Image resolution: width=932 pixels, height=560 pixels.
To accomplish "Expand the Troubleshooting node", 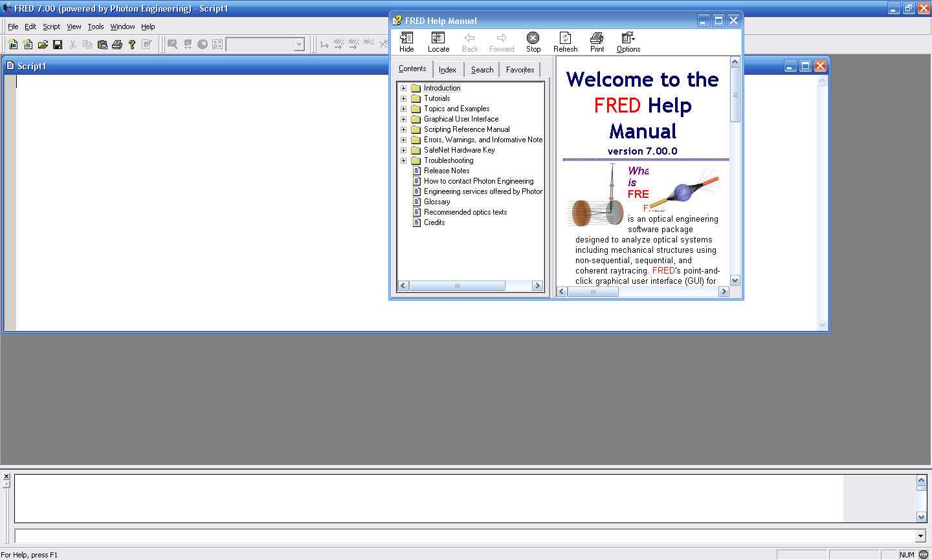I will 403,160.
